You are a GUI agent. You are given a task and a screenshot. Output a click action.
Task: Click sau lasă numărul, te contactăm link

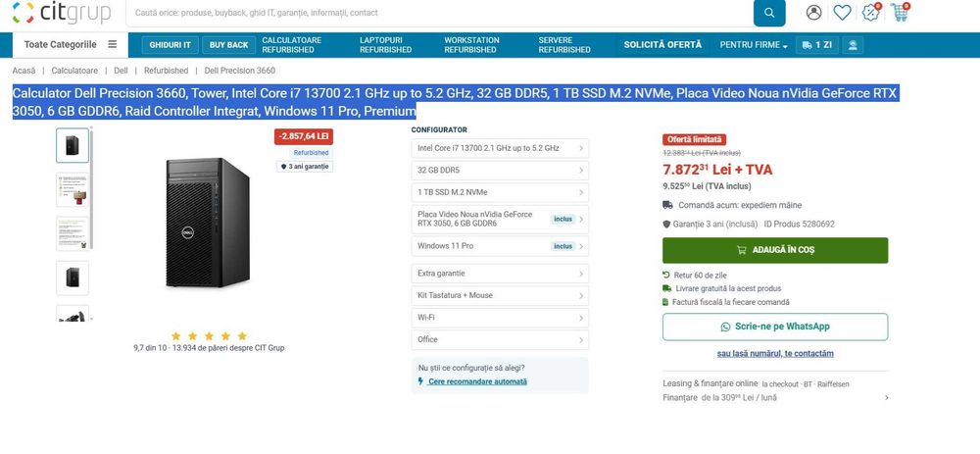775,353
